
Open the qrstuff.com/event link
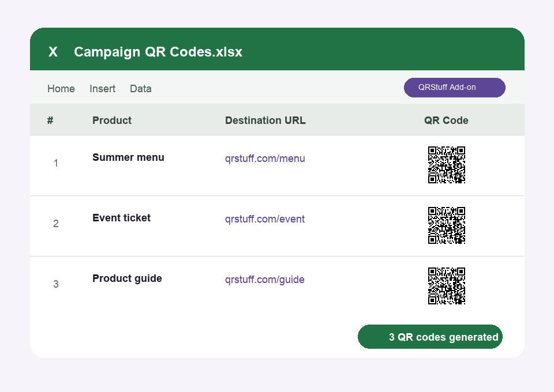[265, 219]
